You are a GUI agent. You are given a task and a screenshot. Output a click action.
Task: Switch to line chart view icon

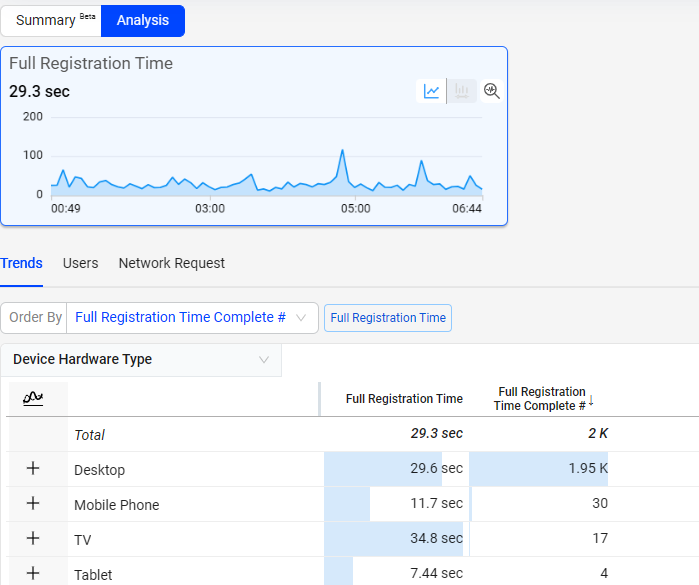(432, 91)
